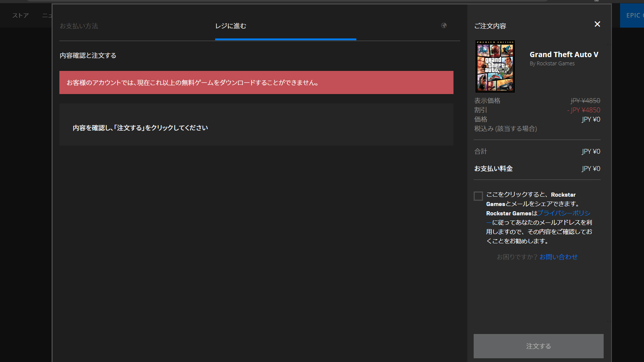The width and height of the screenshot is (644, 362).
Task: Click the Grand Theft Auto V cover thumbnail
Action: coord(495,66)
